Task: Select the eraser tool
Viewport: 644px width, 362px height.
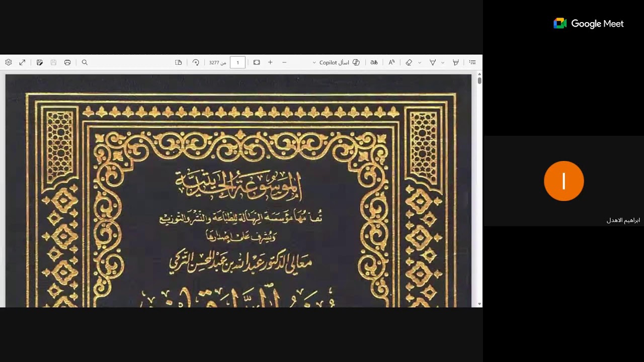Action: (409, 62)
